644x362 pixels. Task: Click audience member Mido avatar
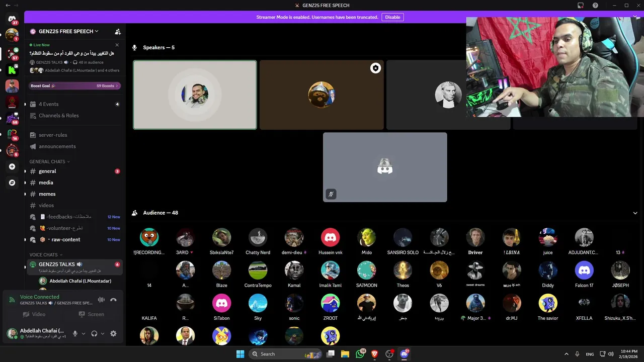point(366,237)
